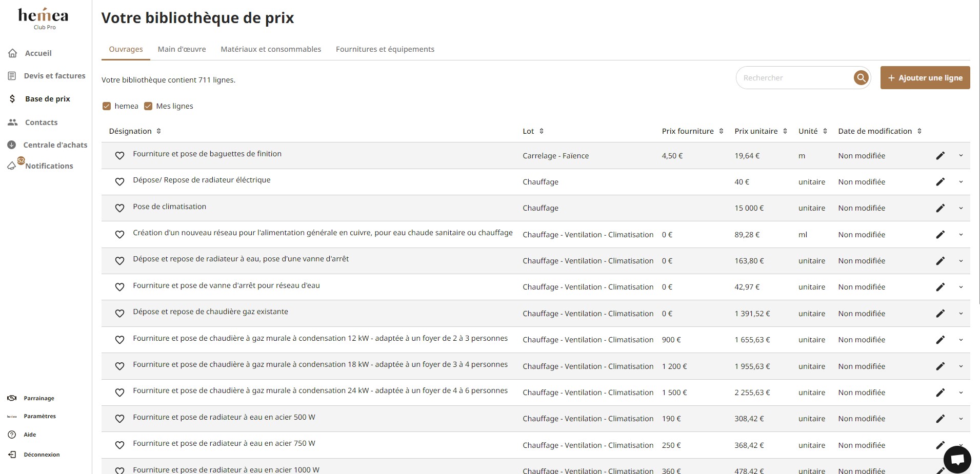The image size is (980, 474).
Task: Favorite the 'Pose de climatisation' row heart
Action: pos(119,208)
